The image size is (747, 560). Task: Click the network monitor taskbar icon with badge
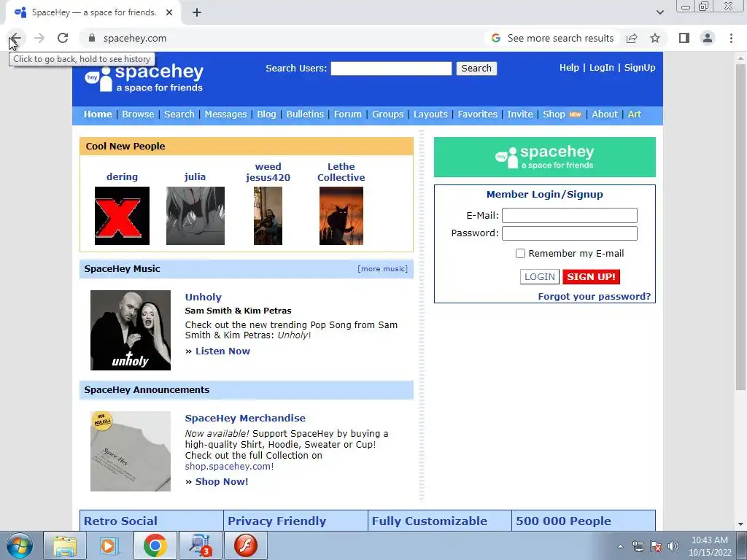click(200, 545)
